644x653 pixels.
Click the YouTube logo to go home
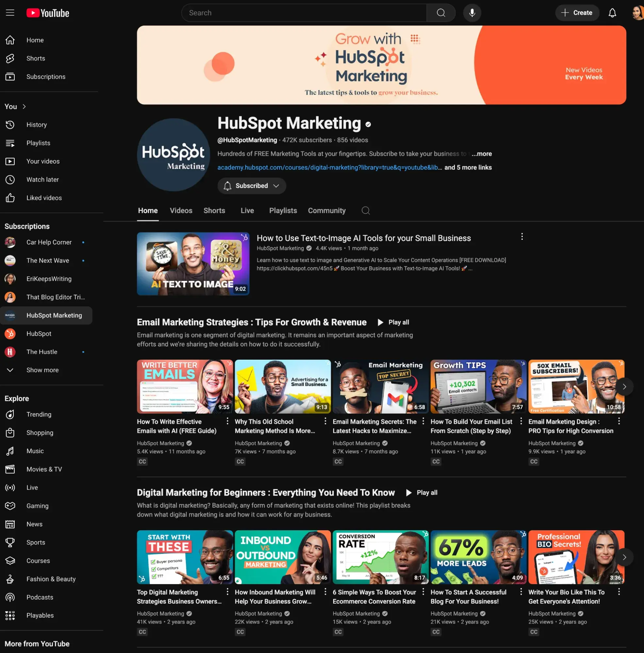tap(47, 12)
